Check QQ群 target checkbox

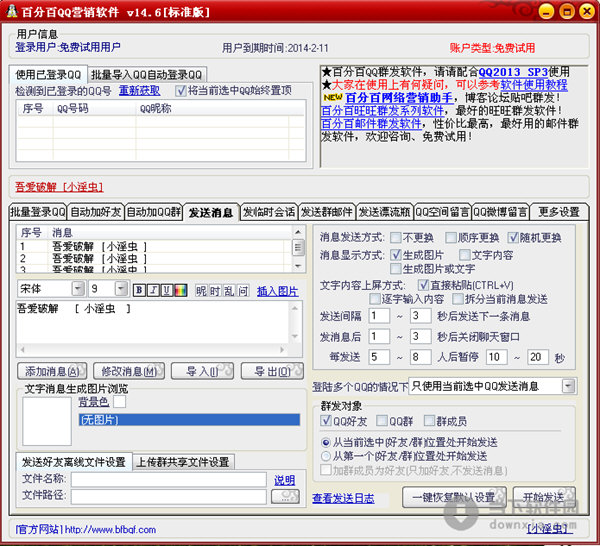tap(382, 421)
